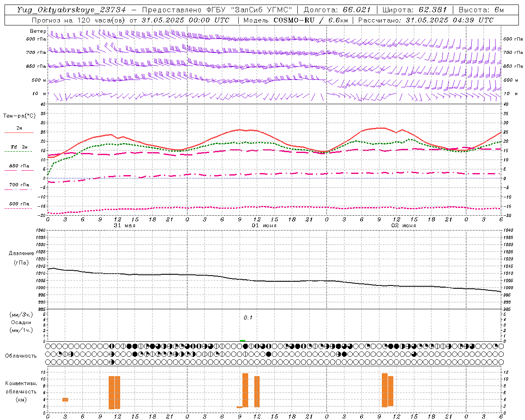Select the latitude value Широта: 62.381

[x=415, y=10]
